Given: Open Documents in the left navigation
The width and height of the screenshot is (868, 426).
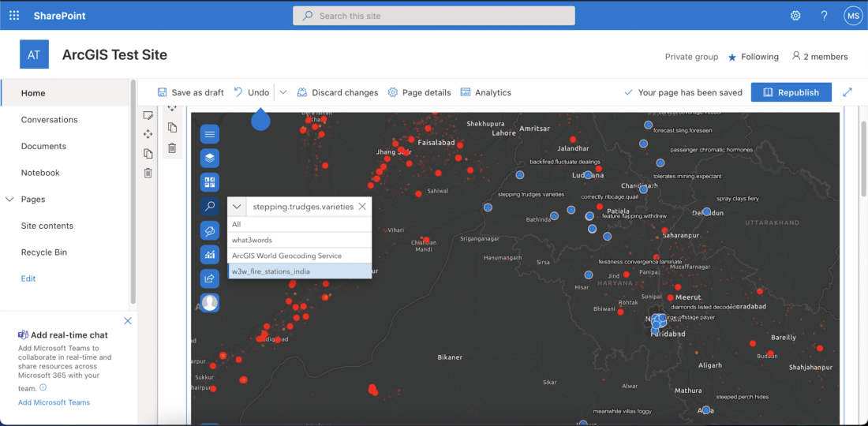Looking at the screenshot, I should (x=43, y=146).
